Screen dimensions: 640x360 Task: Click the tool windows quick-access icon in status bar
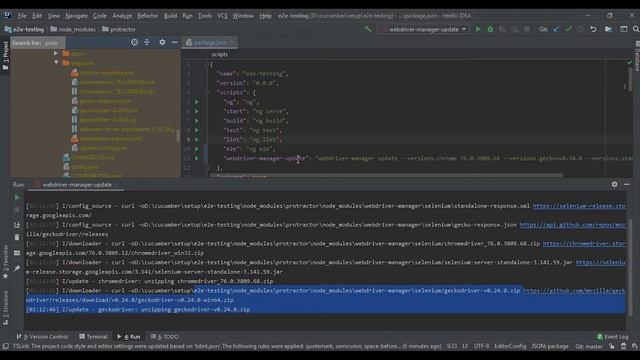tap(5, 346)
